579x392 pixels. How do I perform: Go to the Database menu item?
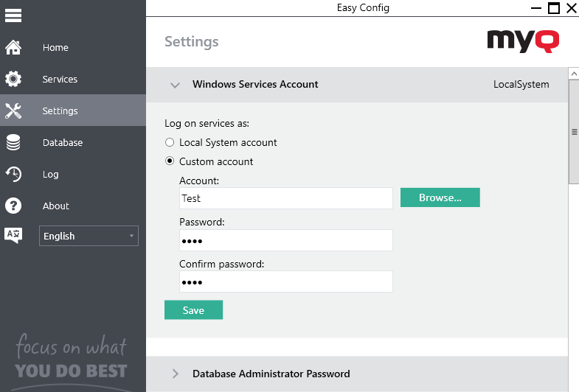tap(63, 143)
